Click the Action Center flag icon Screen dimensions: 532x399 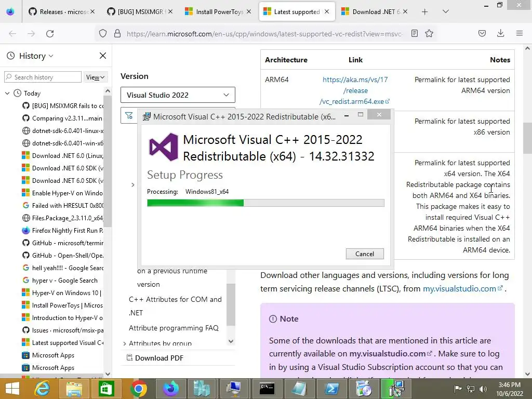click(x=458, y=389)
